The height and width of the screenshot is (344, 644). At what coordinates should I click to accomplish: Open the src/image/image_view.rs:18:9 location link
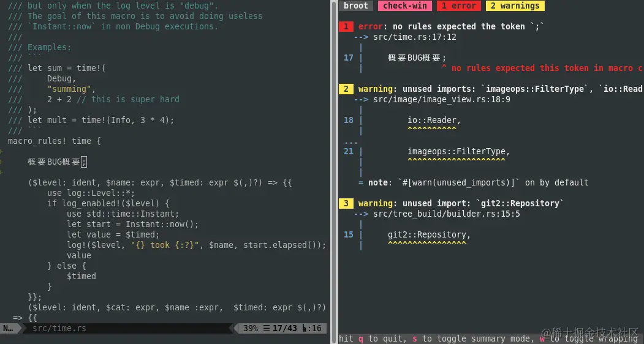(442, 99)
